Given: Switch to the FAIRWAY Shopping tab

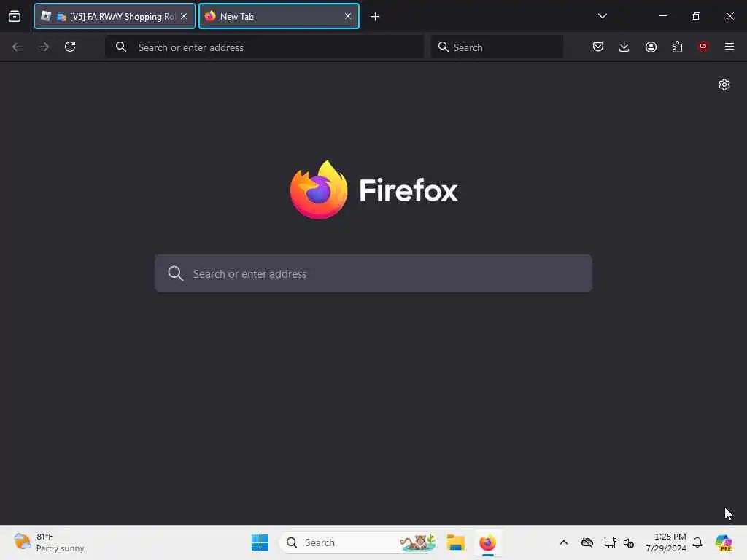Looking at the screenshot, I should click(115, 16).
